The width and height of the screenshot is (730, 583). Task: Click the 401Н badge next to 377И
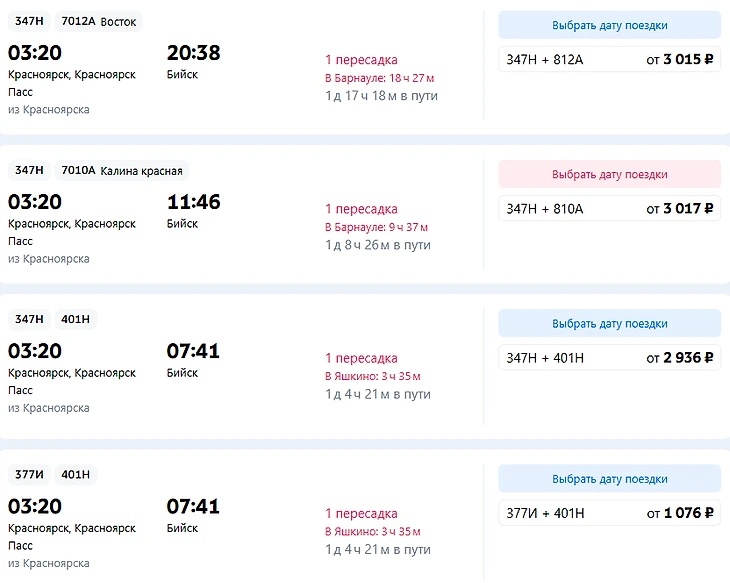tap(75, 474)
